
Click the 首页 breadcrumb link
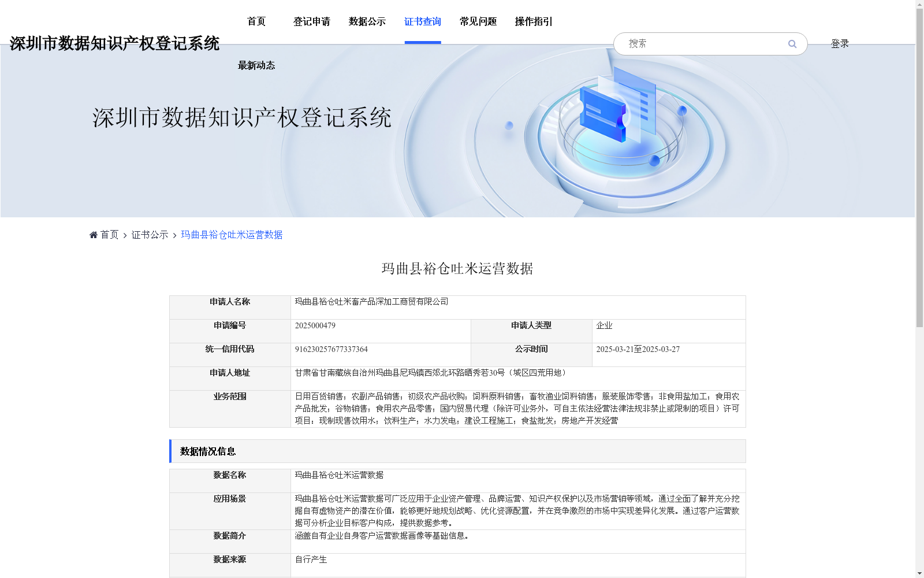pos(109,235)
